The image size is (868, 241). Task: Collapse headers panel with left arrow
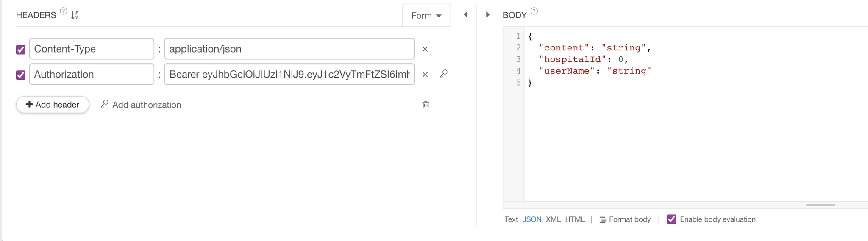[466, 15]
